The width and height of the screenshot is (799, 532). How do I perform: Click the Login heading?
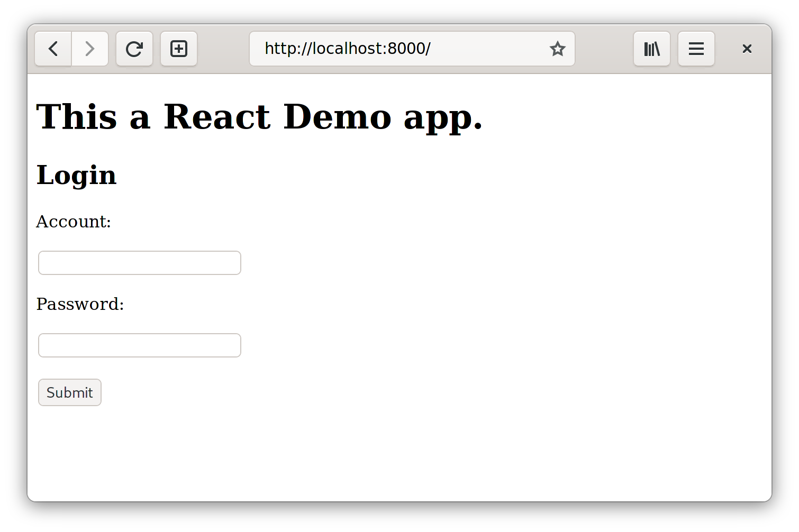pos(76,175)
